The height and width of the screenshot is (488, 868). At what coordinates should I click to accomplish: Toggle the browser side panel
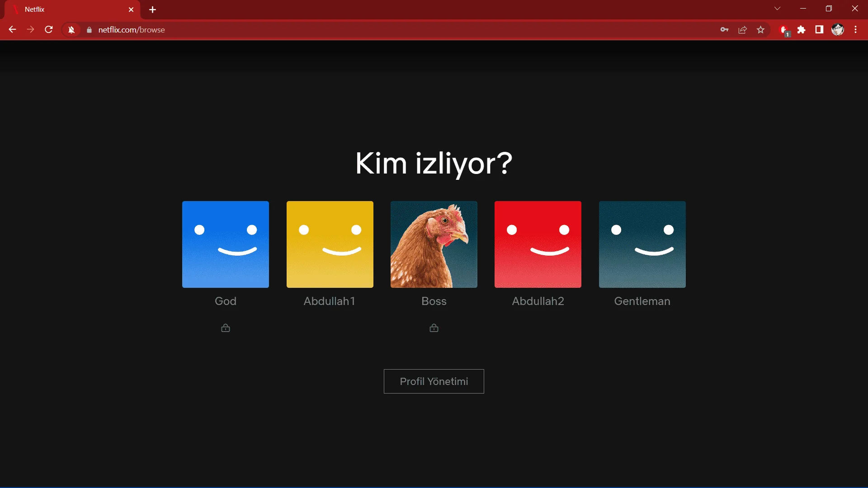point(819,30)
